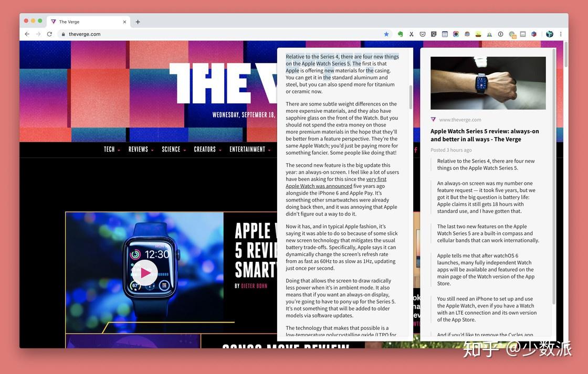This screenshot has height=374, width=588.
Task: Click summary 'An always-on screen was my number one'
Action: pos(486,197)
